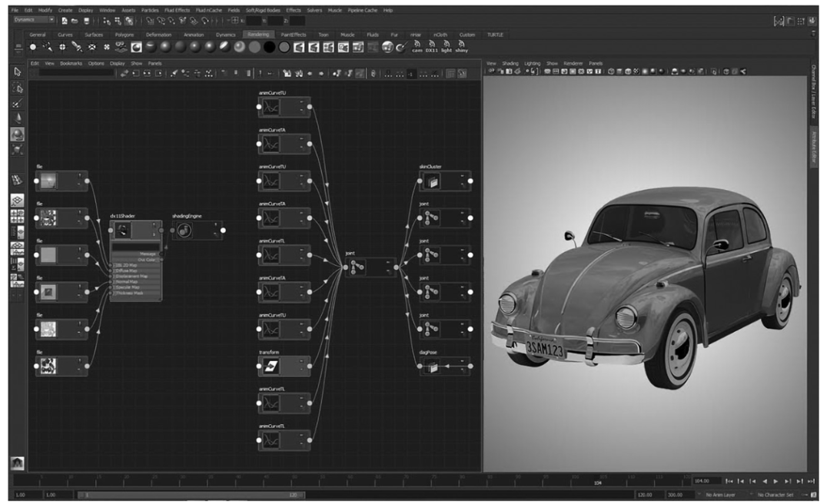Click the central joint node icon
The height and width of the screenshot is (504, 830).
[x=357, y=267]
